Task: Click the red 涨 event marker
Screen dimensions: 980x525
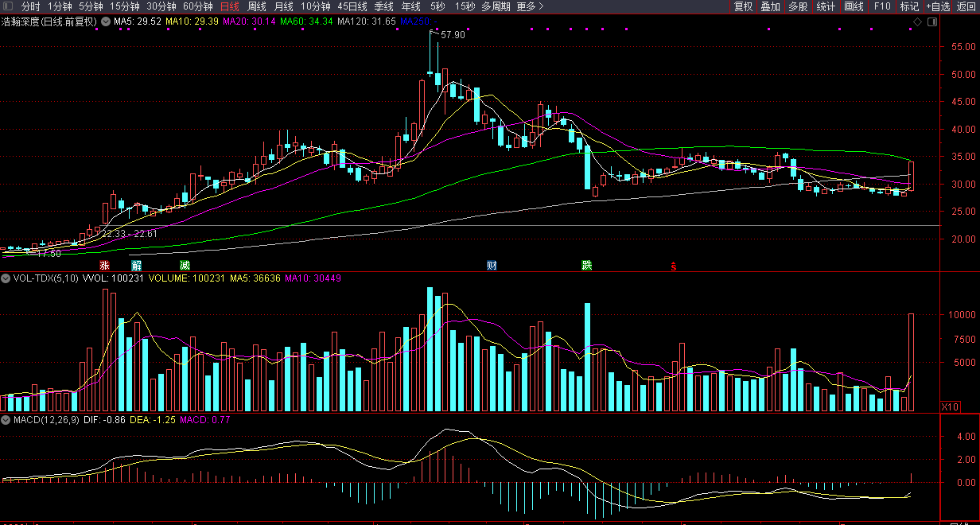Action: click(x=104, y=265)
